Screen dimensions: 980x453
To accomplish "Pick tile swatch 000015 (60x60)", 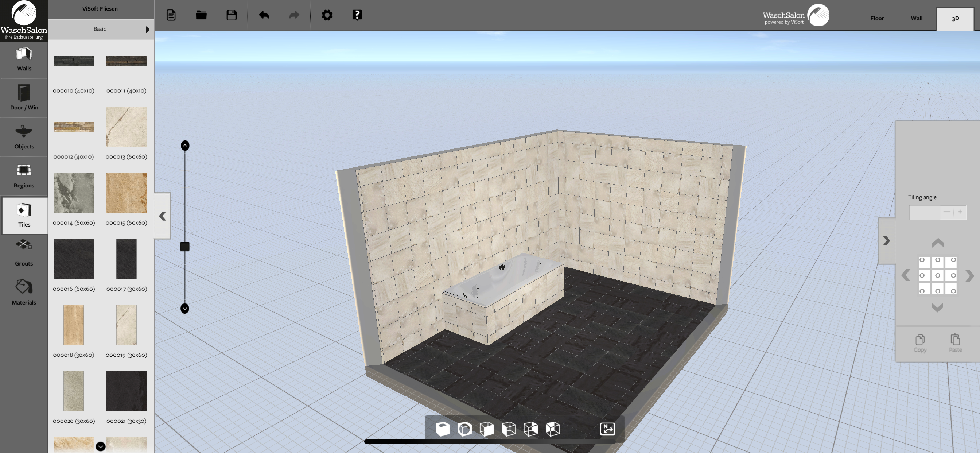I will point(126,193).
